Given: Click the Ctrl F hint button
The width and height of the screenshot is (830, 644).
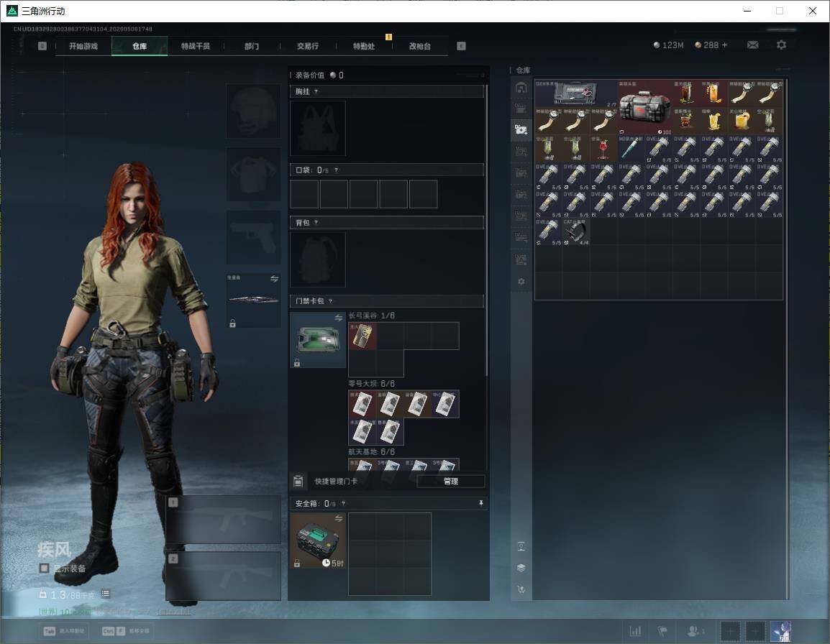Looking at the screenshot, I should tap(126, 631).
